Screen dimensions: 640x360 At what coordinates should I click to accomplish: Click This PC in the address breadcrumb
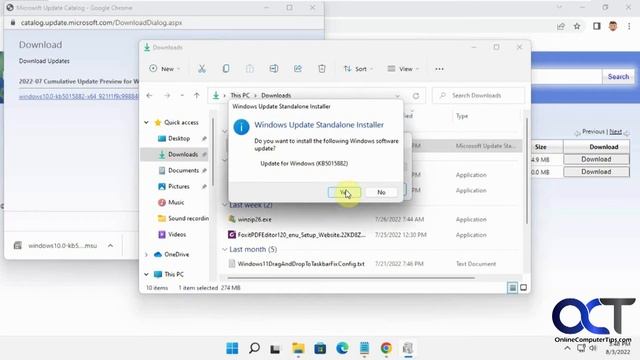240,96
